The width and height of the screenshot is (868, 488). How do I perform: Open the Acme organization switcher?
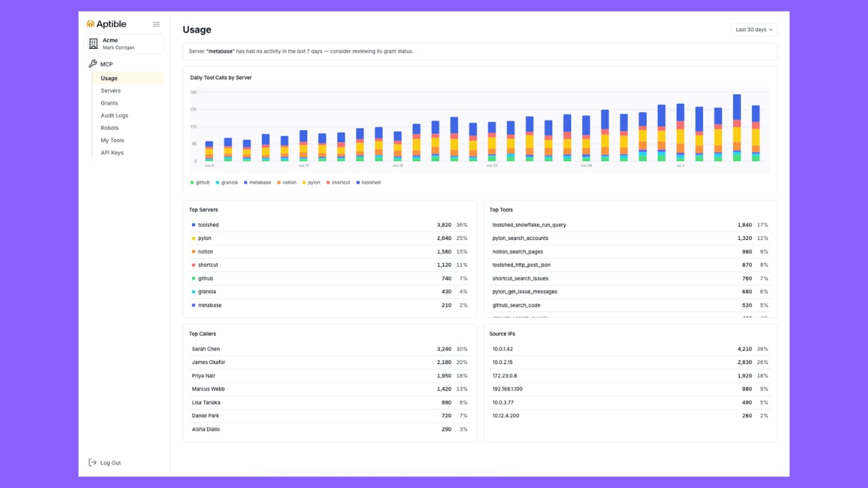123,44
